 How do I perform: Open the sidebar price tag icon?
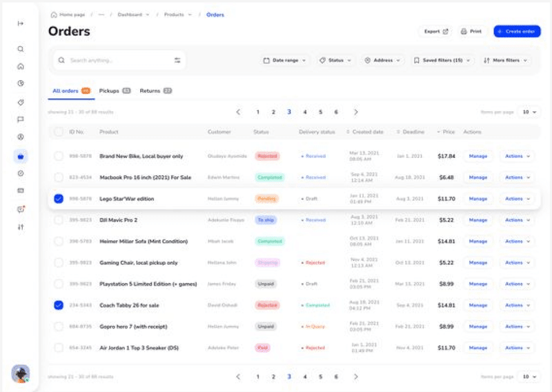[21, 103]
